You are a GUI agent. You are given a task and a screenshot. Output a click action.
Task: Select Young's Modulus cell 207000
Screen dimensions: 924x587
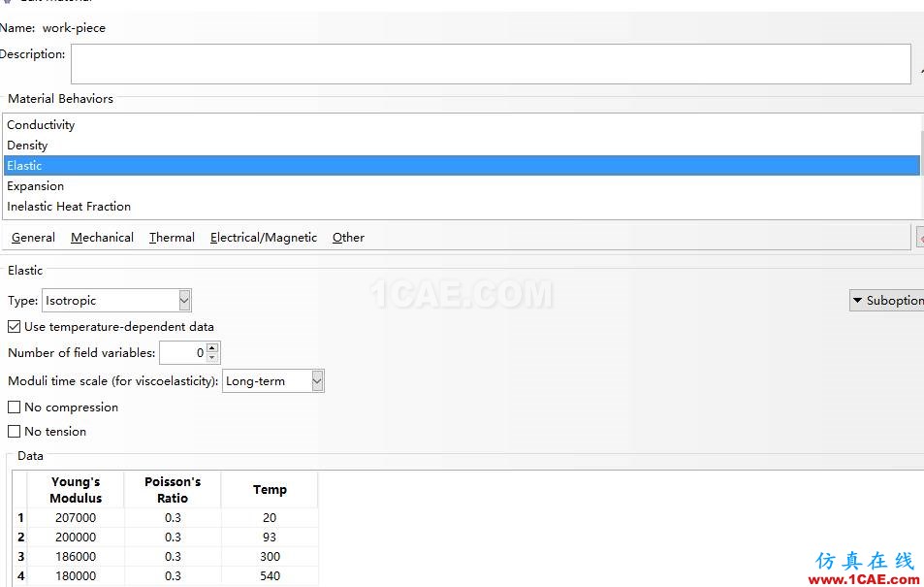[x=76, y=518]
